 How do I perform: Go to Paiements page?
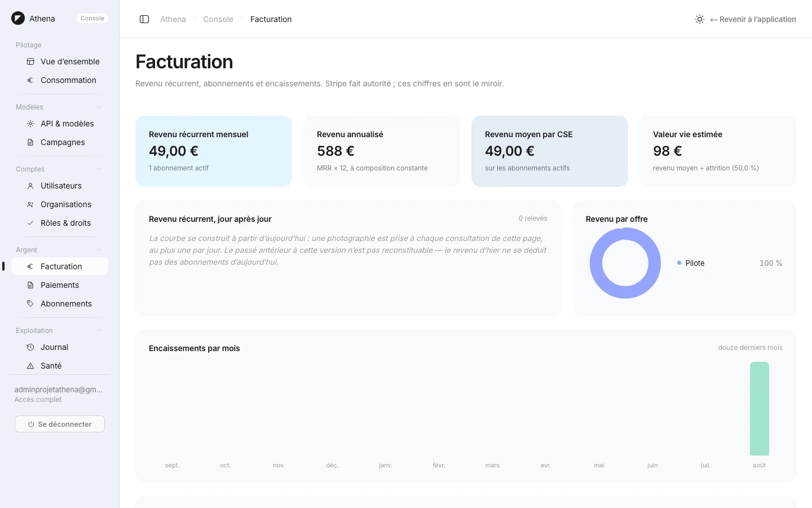(x=60, y=285)
